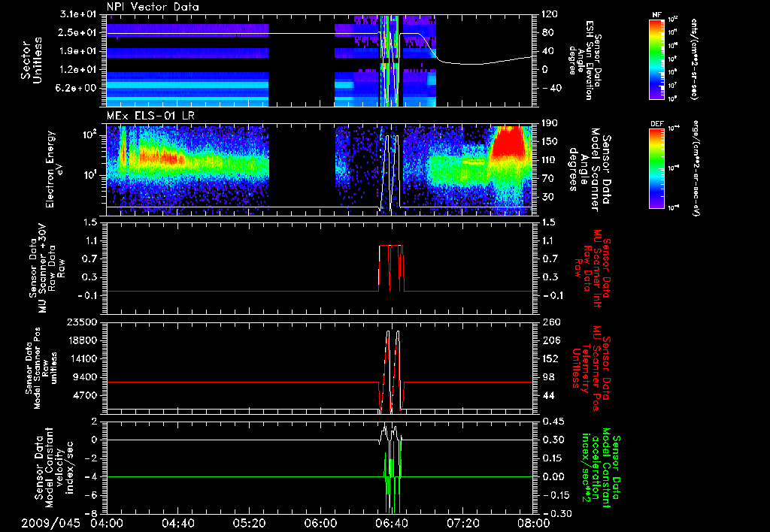Click the '1.2e+01' sector tick value
This screenshot has width=770, height=532.
pos(80,70)
